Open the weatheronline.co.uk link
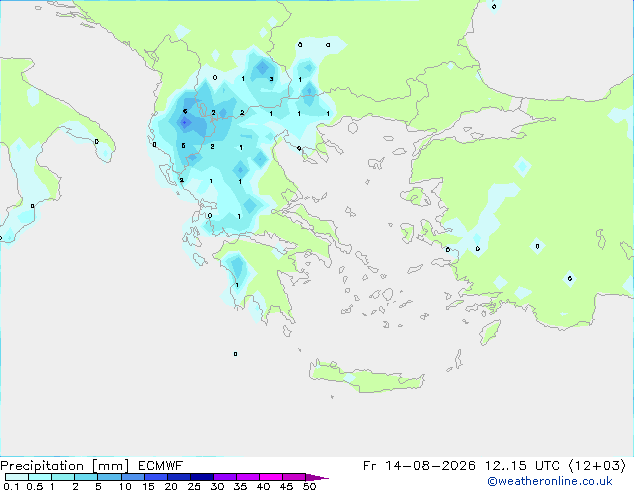 [550, 481]
